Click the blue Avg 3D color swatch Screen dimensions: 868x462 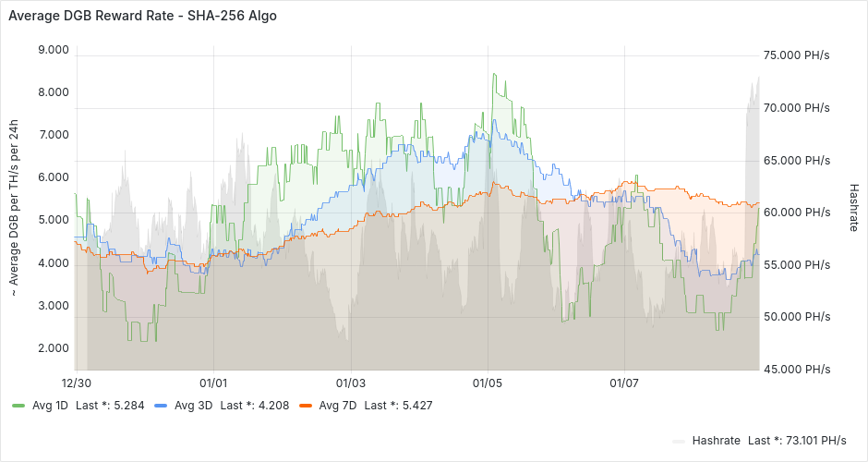[160, 405]
